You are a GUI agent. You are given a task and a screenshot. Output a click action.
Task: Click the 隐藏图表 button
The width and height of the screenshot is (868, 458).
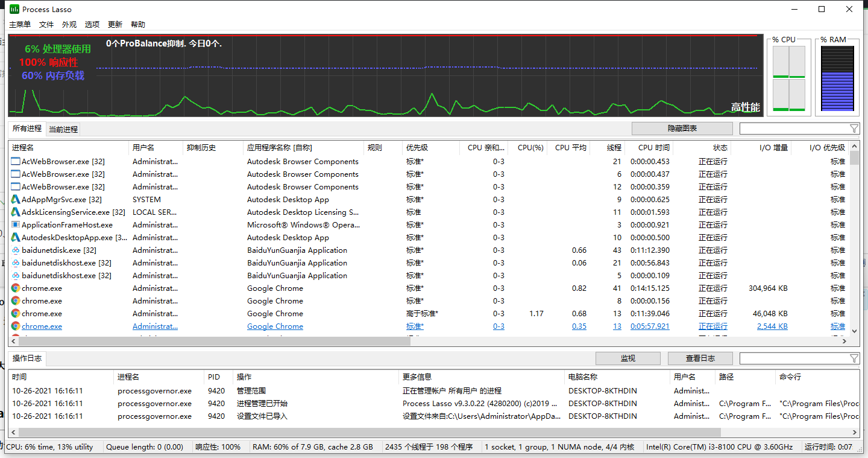pos(681,128)
